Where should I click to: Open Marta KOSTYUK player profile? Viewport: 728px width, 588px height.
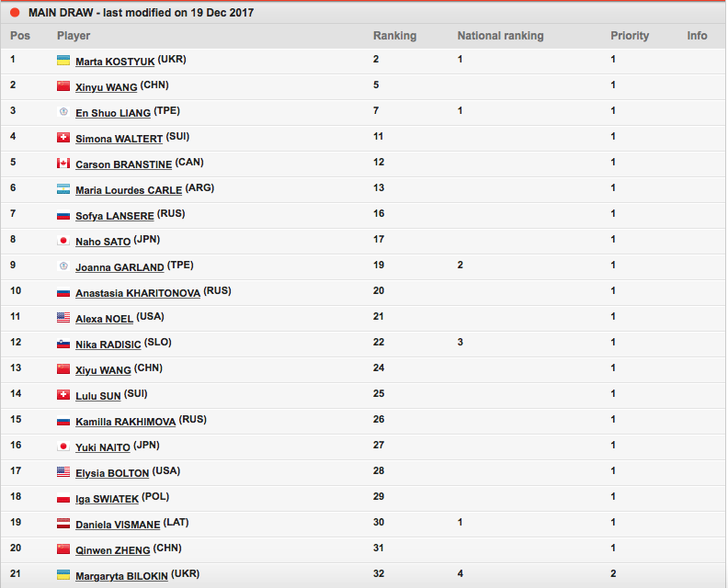click(x=115, y=62)
